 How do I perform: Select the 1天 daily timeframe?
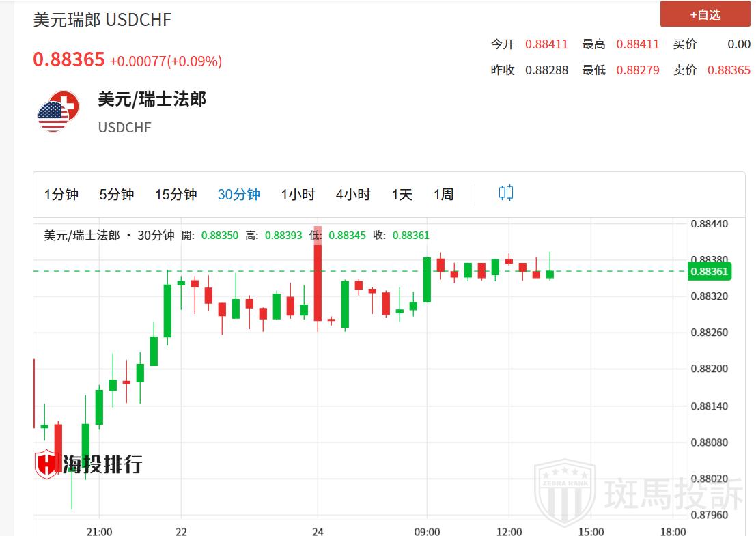[402, 195]
